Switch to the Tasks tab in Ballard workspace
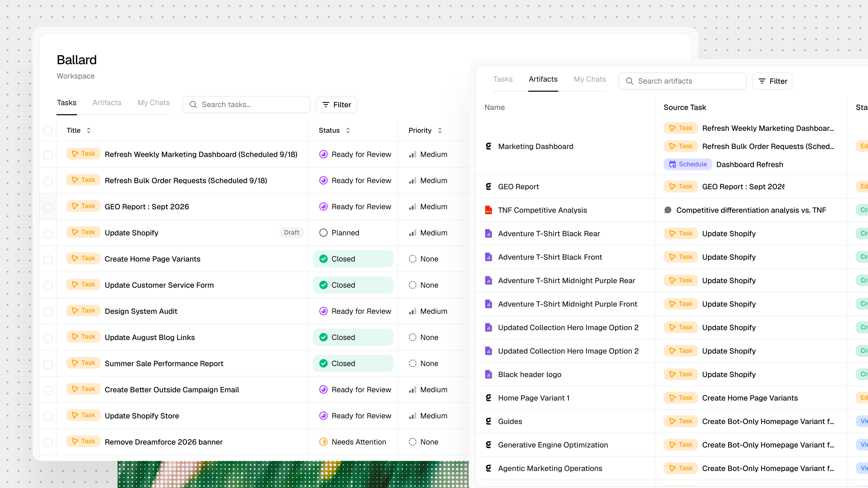The image size is (868, 488). pyautogui.click(x=67, y=103)
